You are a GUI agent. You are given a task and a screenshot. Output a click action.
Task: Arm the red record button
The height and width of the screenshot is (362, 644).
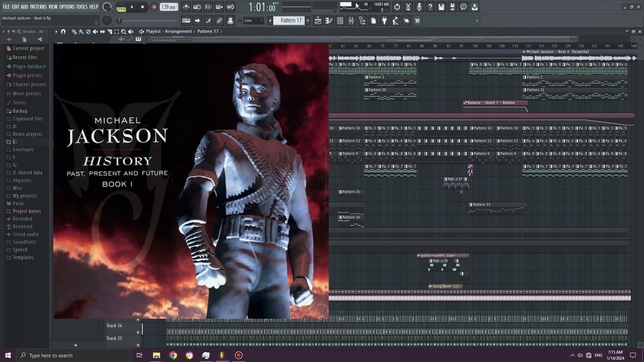coord(154,7)
